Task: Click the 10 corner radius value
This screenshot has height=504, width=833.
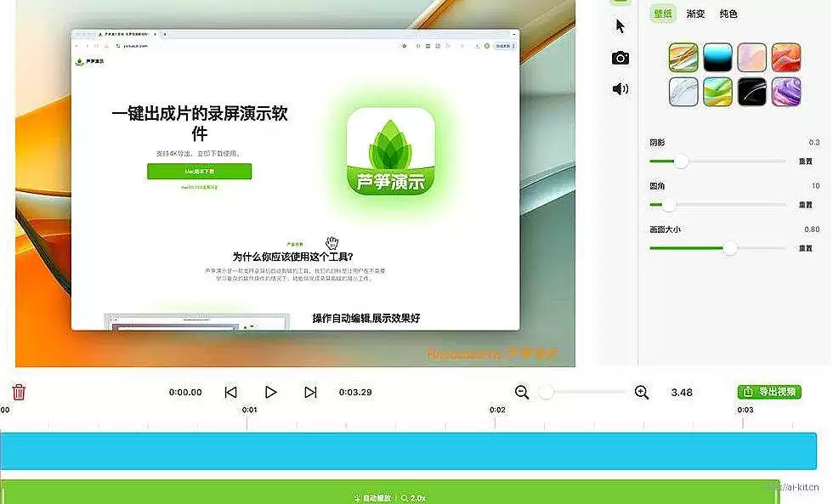Action: (x=815, y=186)
